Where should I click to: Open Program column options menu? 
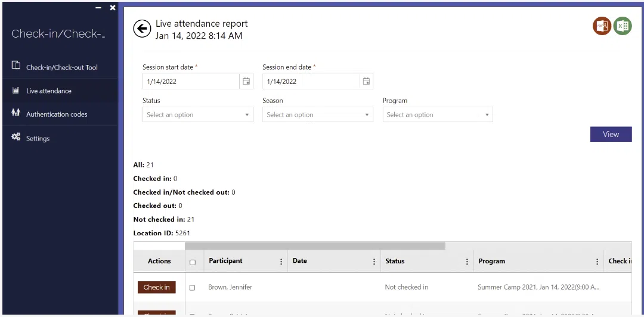pyautogui.click(x=597, y=262)
